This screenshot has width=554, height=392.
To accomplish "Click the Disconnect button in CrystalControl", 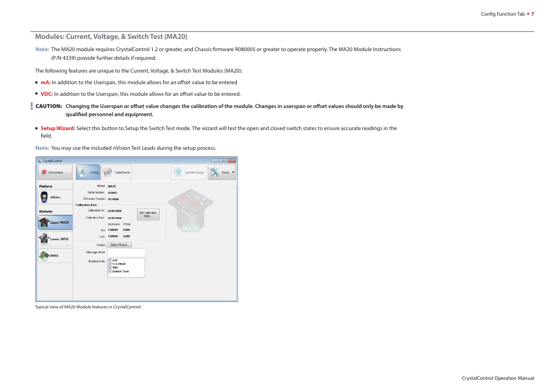I will coord(55,172).
